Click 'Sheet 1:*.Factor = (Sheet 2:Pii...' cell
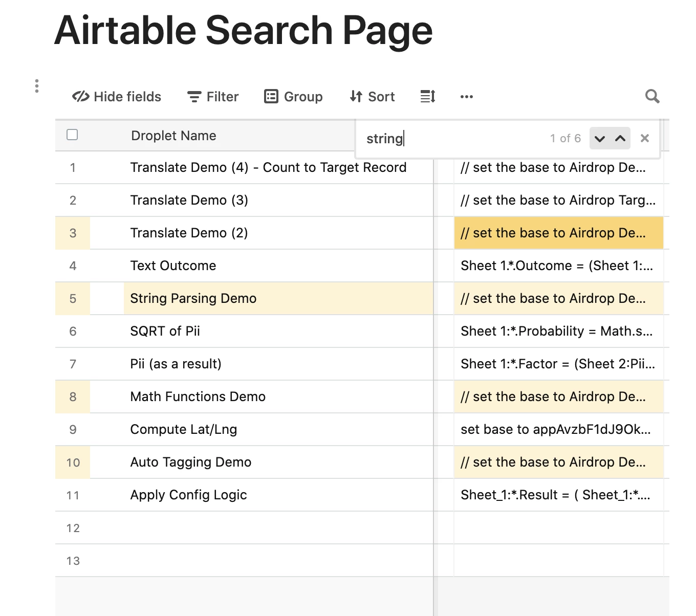The width and height of the screenshot is (696, 616). (559, 364)
